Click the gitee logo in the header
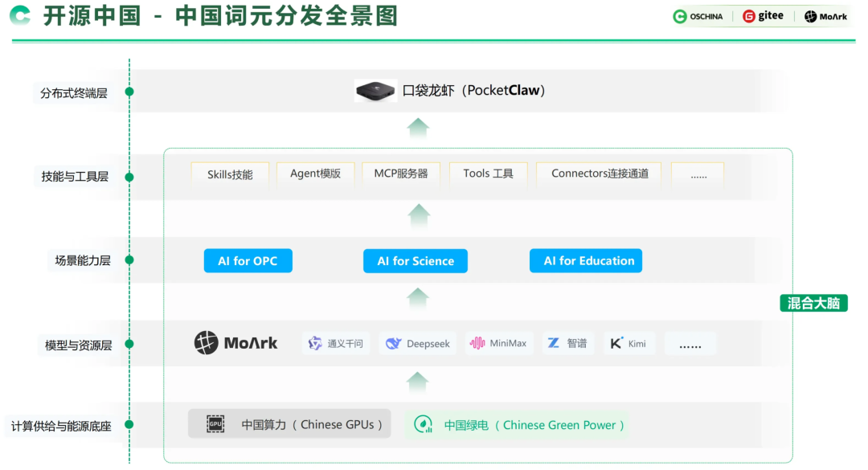This screenshot has width=868, height=470. [763, 16]
